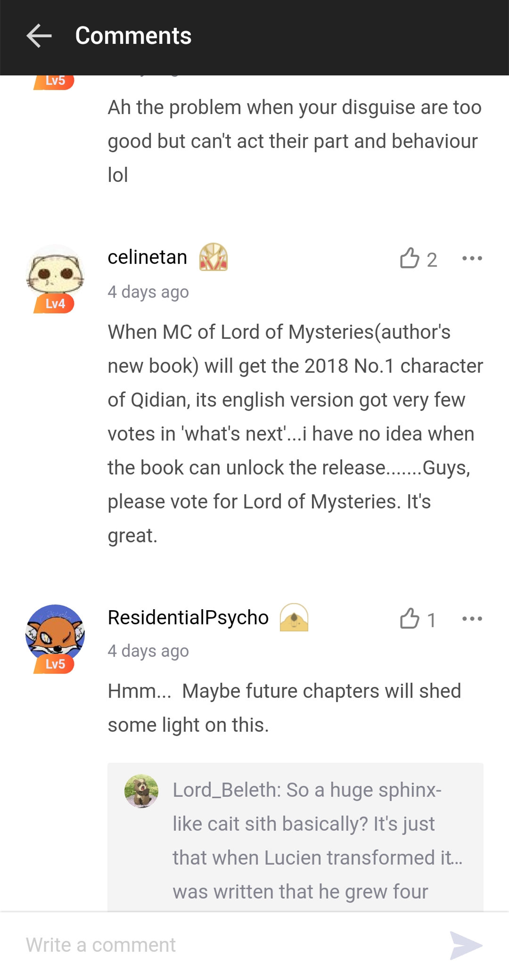Tap Lord_Beleth's small avatar in quote
Screen dimensions: 509x980
(141, 791)
